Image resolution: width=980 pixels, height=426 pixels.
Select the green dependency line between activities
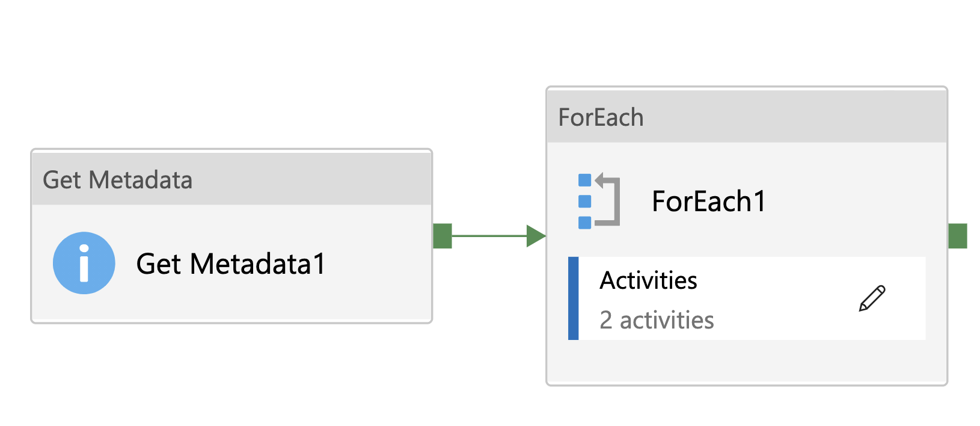tap(488, 236)
